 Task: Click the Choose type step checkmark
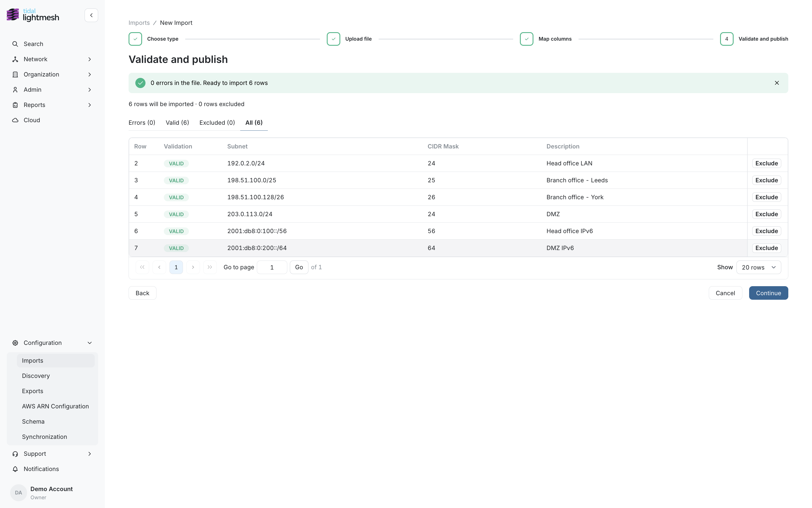tap(135, 39)
